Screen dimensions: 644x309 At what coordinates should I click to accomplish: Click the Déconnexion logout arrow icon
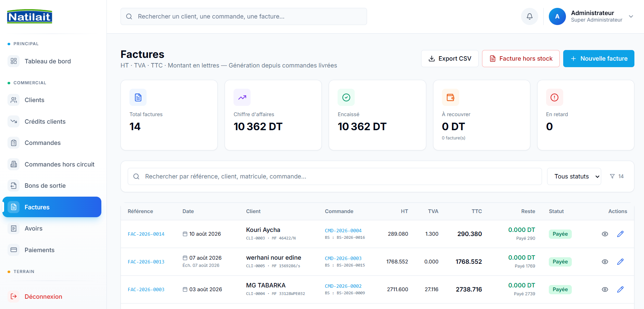click(14, 296)
